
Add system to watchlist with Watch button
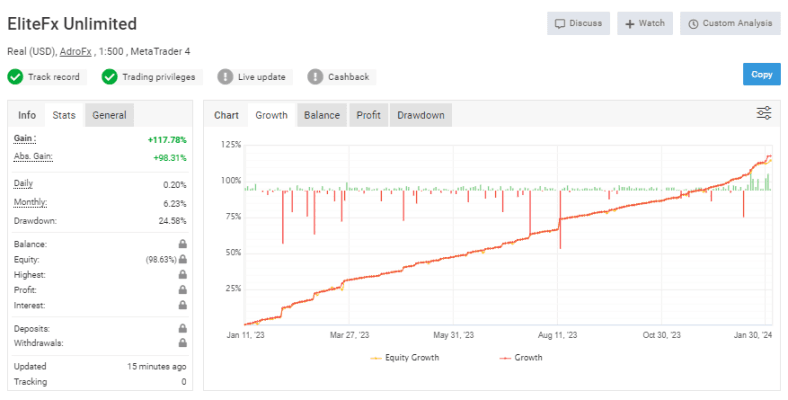(x=645, y=23)
